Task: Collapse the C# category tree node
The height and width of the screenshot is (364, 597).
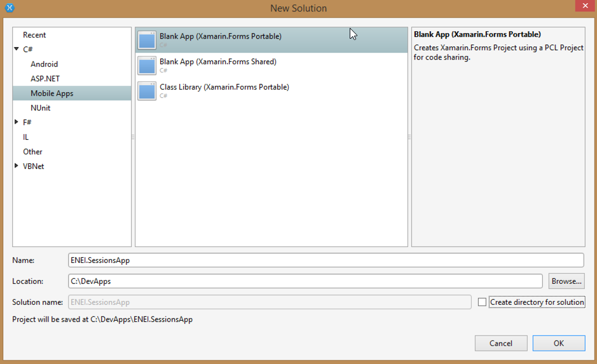Action: click(17, 49)
